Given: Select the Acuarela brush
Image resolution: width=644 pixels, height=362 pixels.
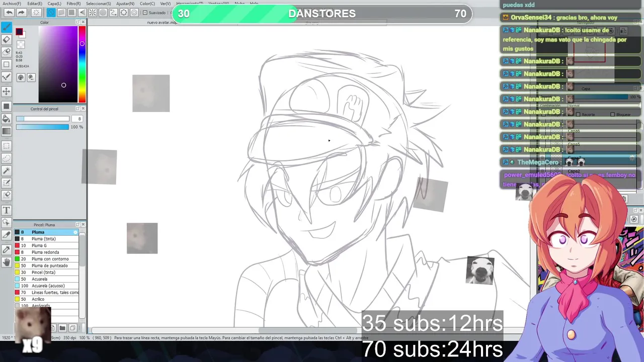Looking at the screenshot, I should pos(46,279).
